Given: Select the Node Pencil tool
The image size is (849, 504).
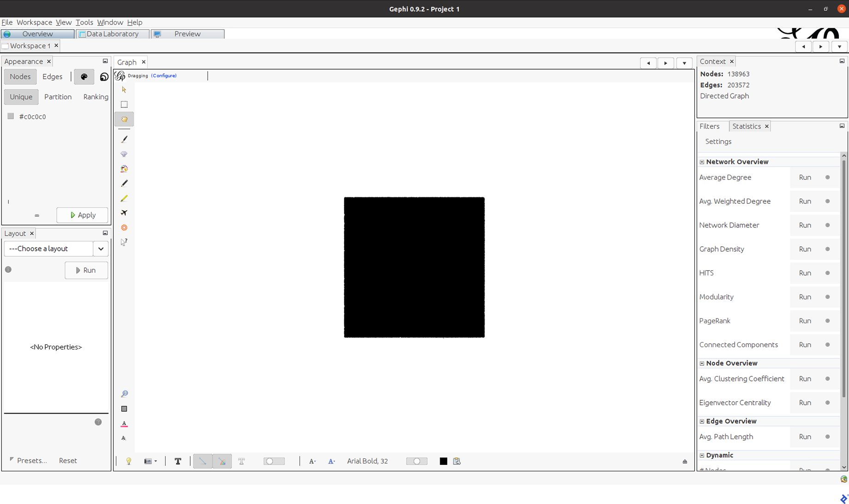Looking at the screenshot, I should point(124,184).
